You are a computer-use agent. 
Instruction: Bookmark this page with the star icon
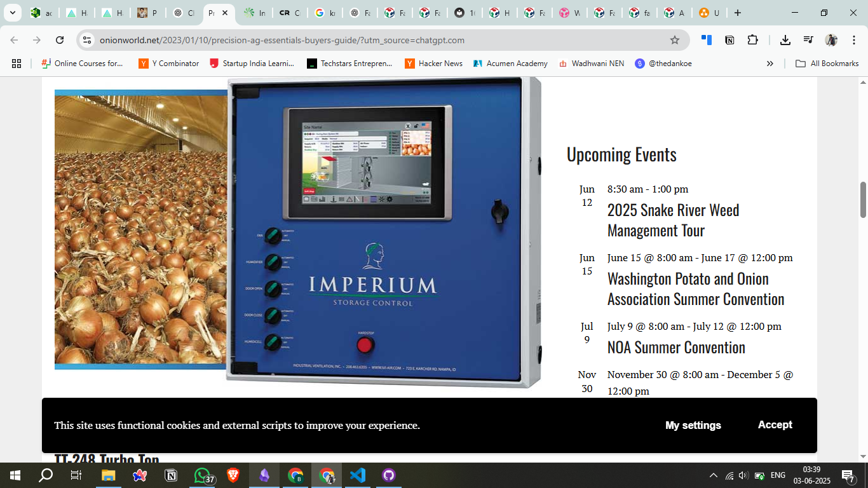click(x=675, y=40)
